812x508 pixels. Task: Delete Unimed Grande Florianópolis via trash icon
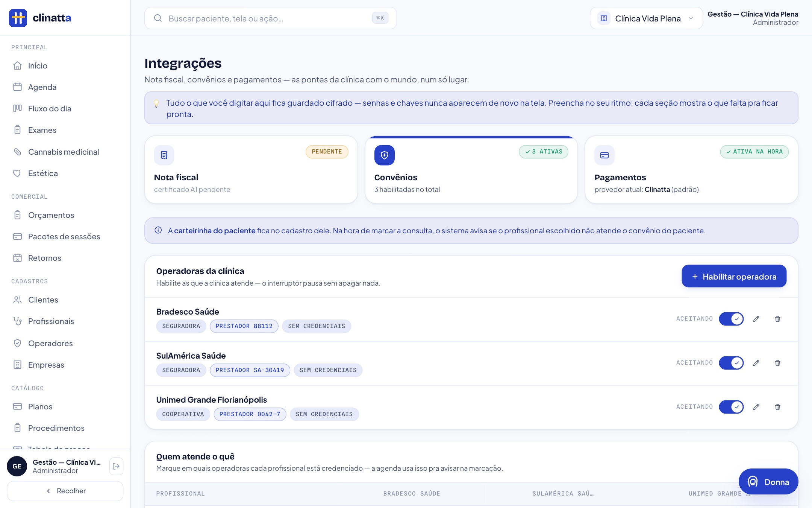778,407
